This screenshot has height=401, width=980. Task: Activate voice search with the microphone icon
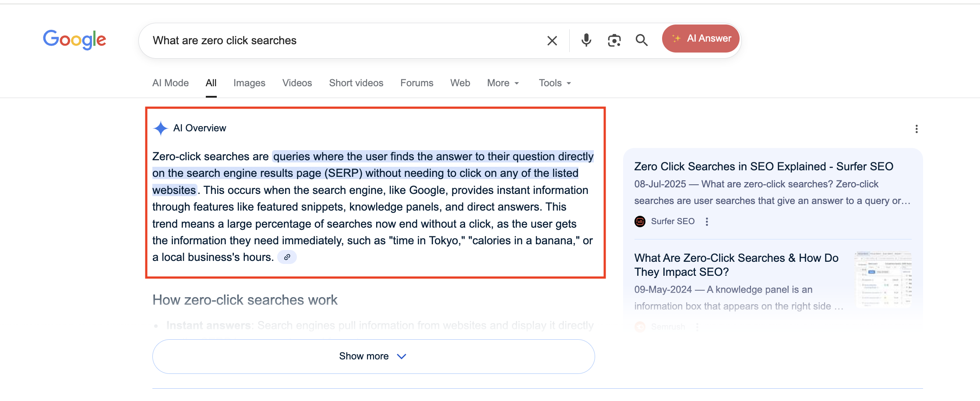[x=586, y=40]
